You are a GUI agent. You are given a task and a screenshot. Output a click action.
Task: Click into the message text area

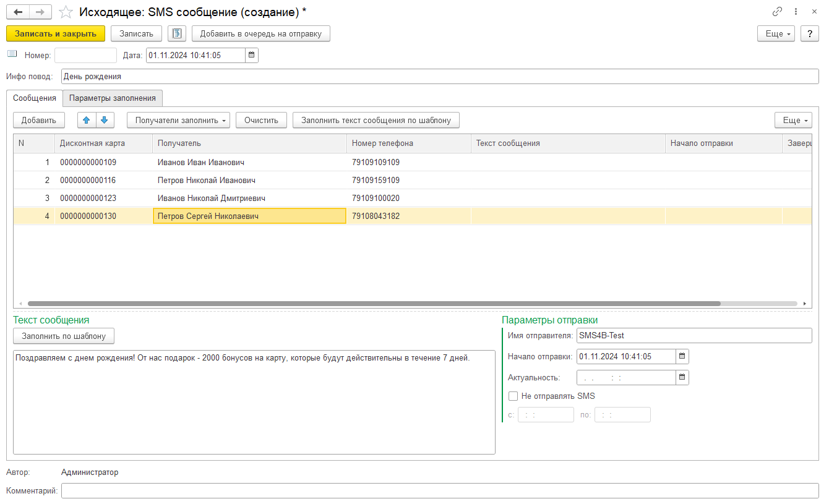coord(254,403)
